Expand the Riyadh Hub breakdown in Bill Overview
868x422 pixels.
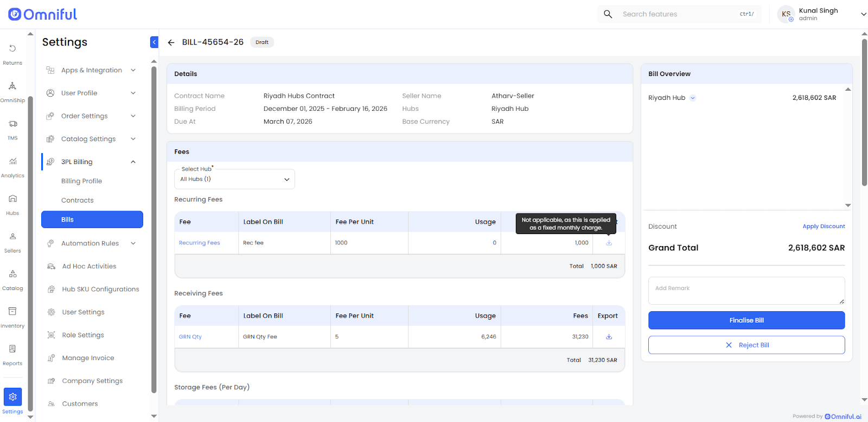click(x=693, y=98)
